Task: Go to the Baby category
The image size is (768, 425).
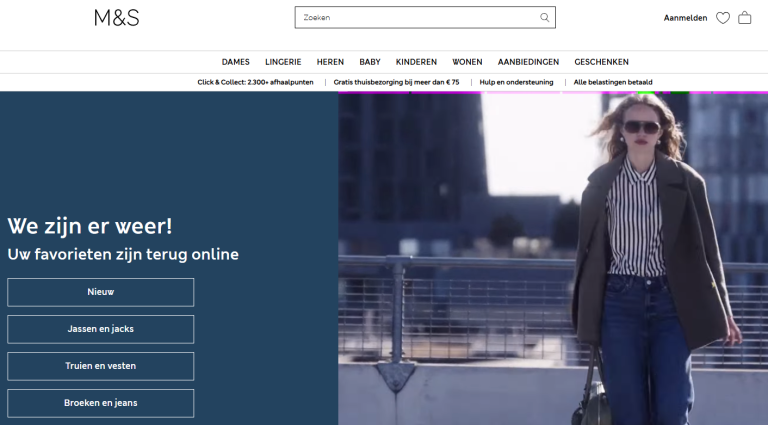Action: (x=370, y=62)
